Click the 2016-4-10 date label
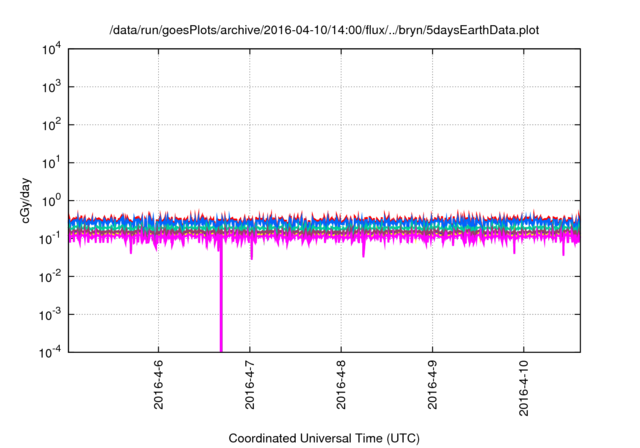Image resolution: width=640 pixels, height=448 pixels. [x=524, y=388]
